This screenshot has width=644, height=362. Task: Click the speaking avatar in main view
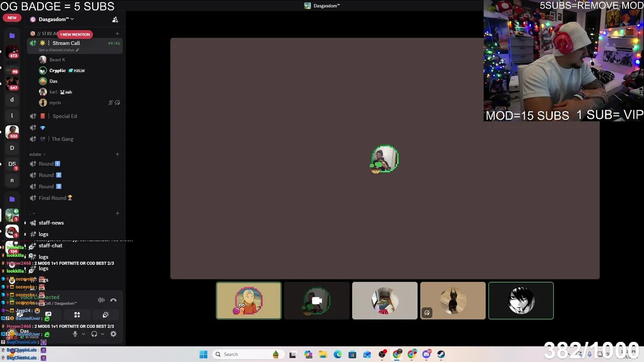(385, 159)
